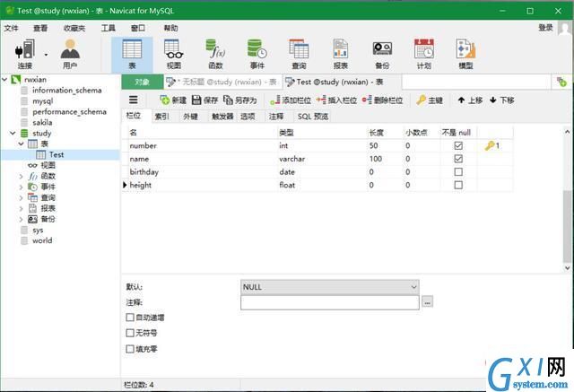Collapse the rwxian connection tree node
This screenshot has height=392, width=574.
[4, 80]
